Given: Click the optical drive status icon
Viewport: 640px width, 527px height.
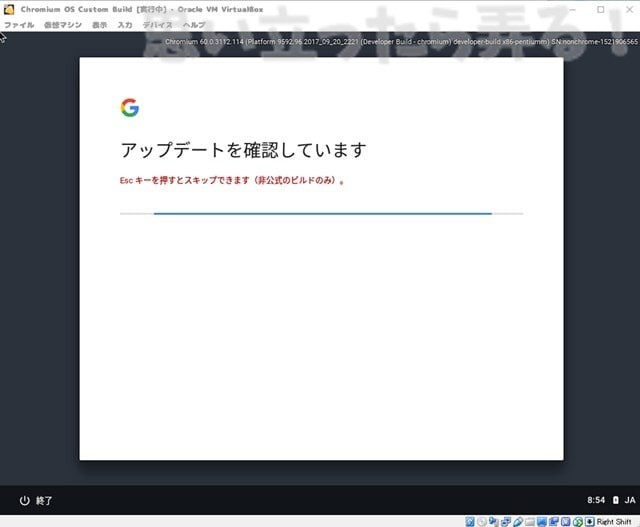Looking at the screenshot, I should point(482,521).
